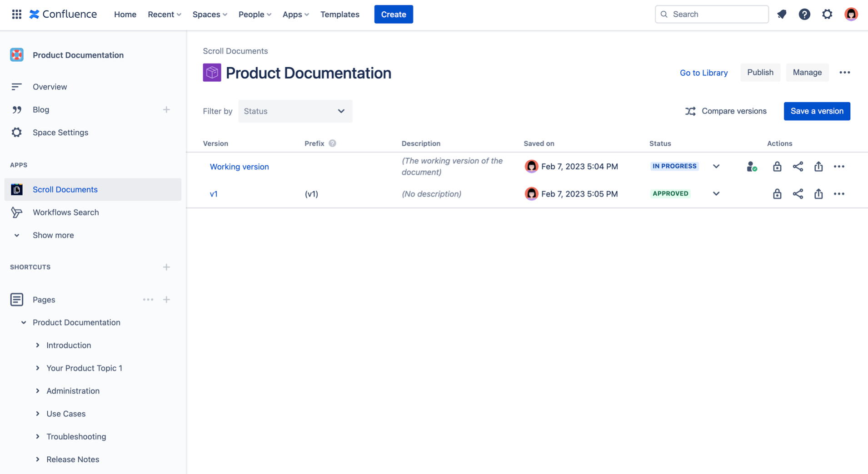Expand the IN PROGRESS status chevron
868x474 pixels.
[716, 166]
